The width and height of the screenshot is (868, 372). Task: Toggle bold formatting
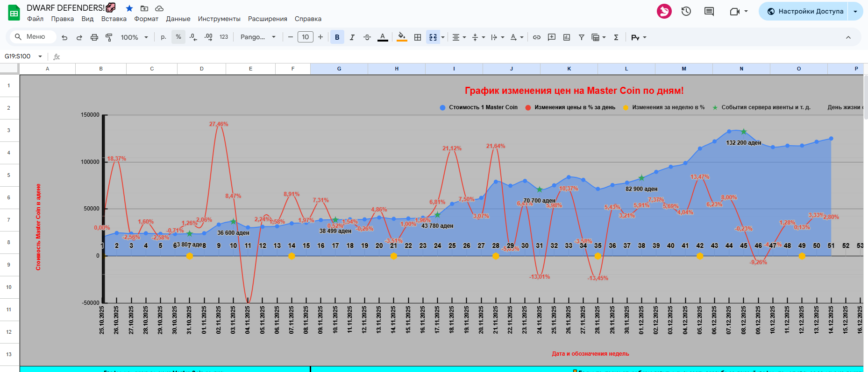[x=337, y=37]
